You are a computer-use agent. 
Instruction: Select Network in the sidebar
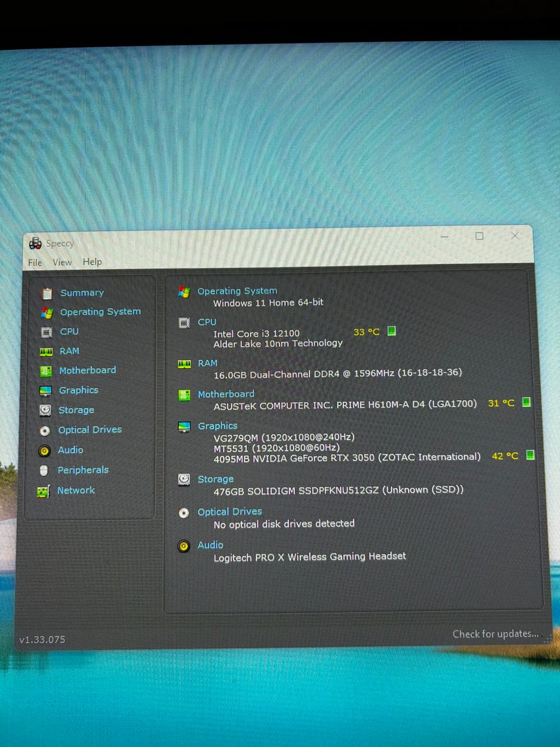pos(76,490)
